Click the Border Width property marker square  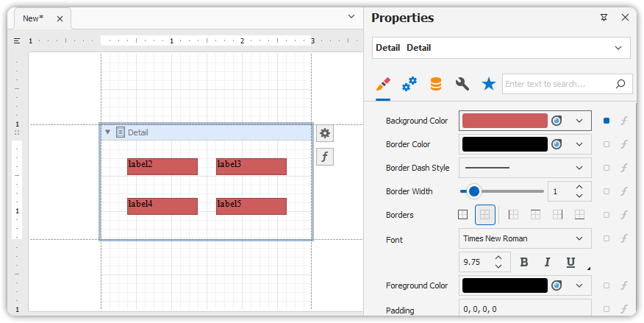pyautogui.click(x=607, y=191)
